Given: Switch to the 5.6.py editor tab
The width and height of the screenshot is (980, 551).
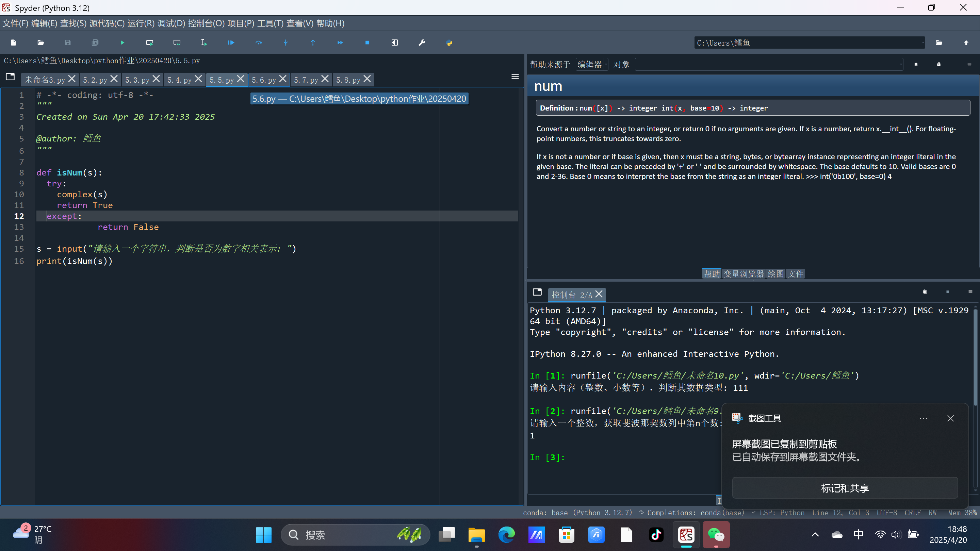Looking at the screenshot, I should pyautogui.click(x=264, y=80).
